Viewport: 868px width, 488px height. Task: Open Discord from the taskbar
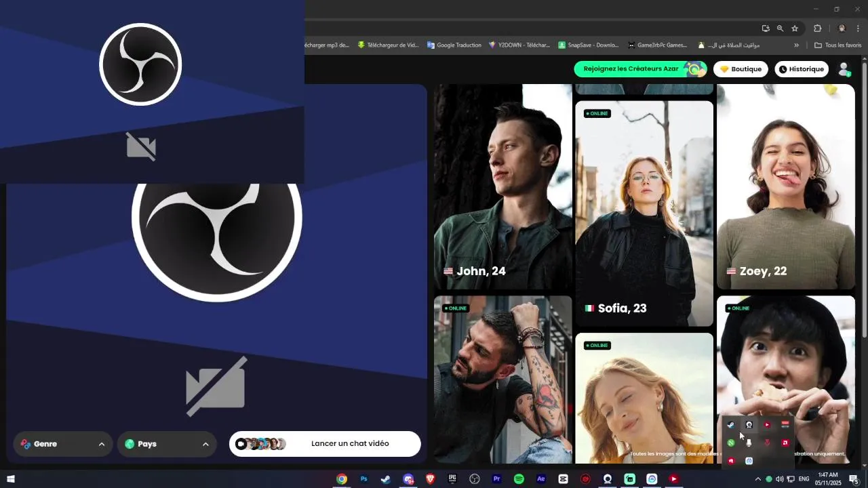(x=408, y=479)
